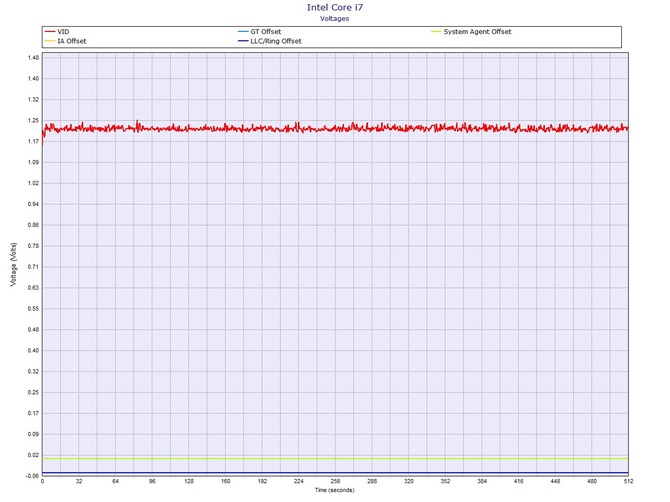Click the System Agent Offset legend entry
The image size is (670, 502).
(471, 32)
